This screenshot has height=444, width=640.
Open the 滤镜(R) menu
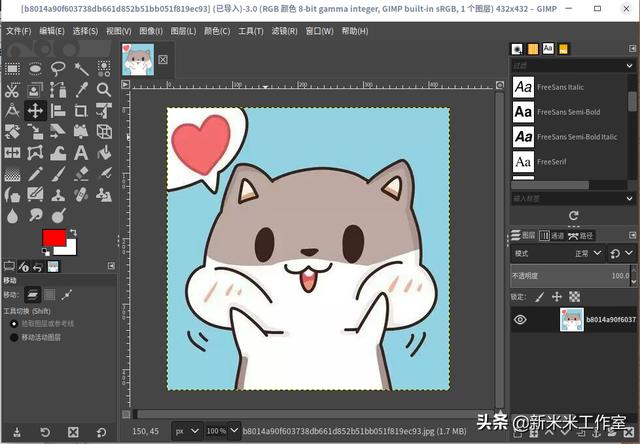[x=284, y=31]
